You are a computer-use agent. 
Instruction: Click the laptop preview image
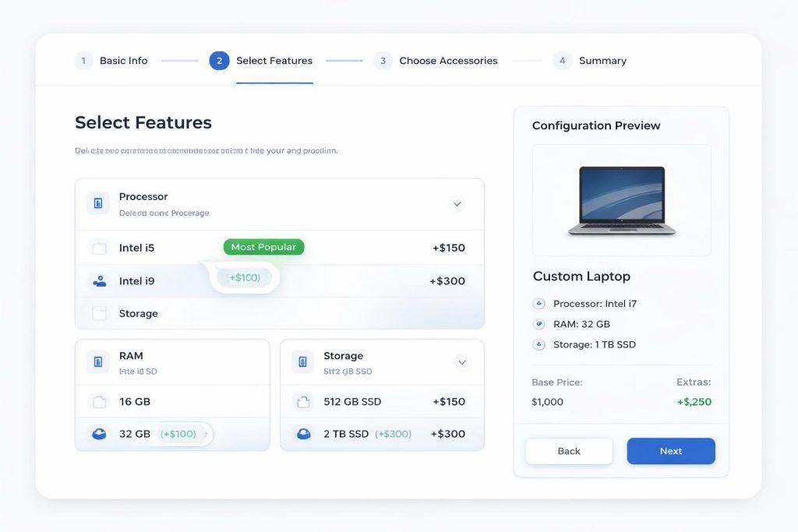pyautogui.click(x=621, y=200)
